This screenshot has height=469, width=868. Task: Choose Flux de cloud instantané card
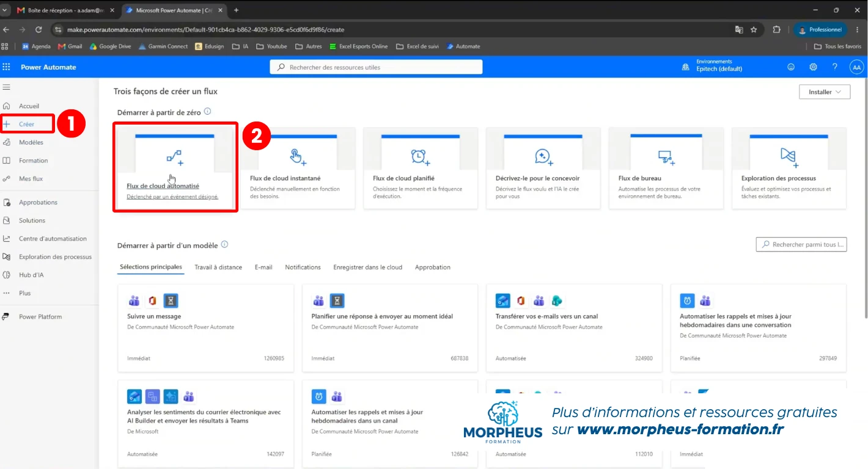point(297,169)
